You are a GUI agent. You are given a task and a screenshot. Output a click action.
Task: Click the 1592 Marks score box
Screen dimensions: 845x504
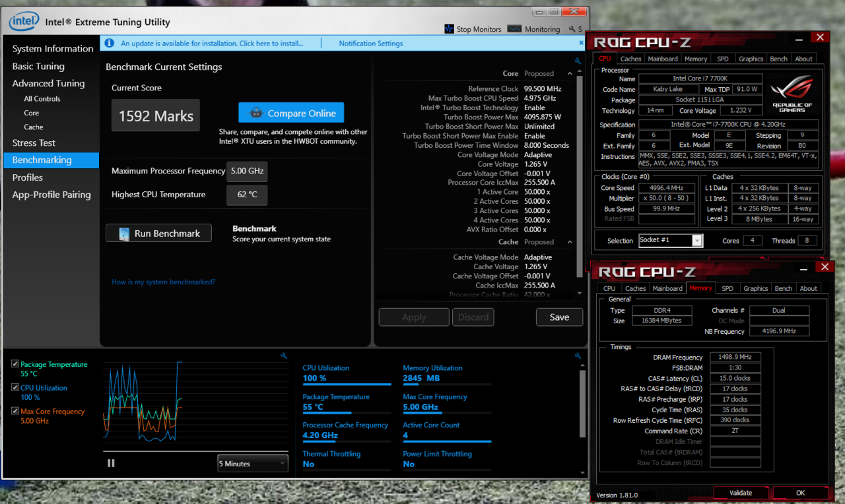pyautogui.click(x=156, y=115)
